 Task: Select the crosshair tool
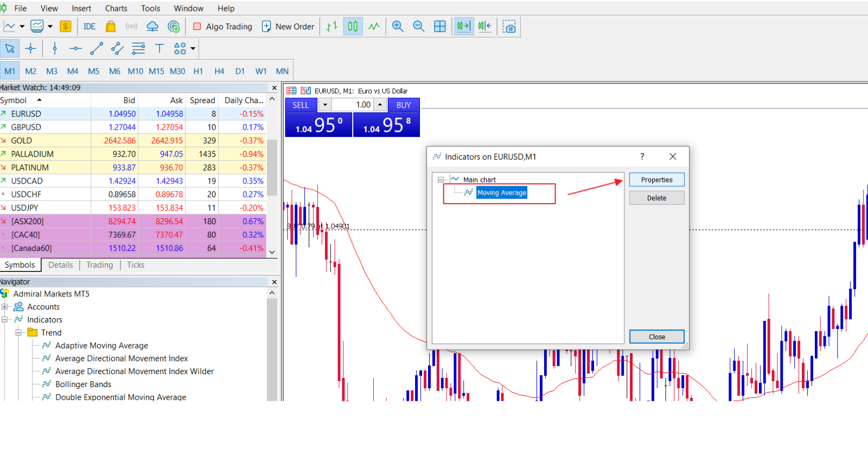point(31,48)
